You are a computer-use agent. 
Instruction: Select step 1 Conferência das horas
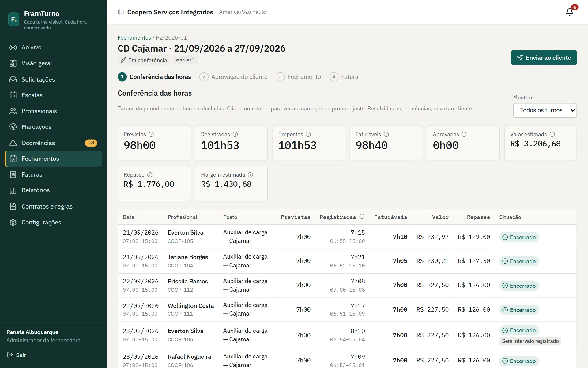[154, 77]
